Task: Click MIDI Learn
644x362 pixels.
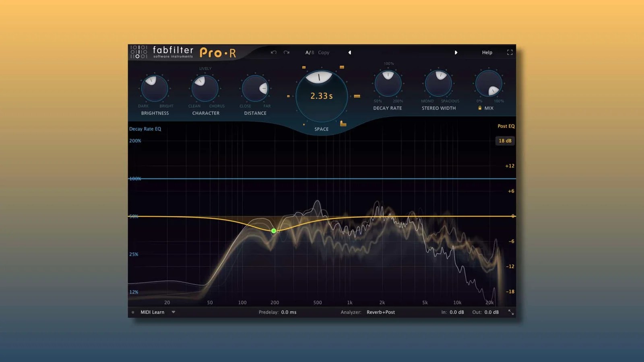Action: click(x=152, y=312)
